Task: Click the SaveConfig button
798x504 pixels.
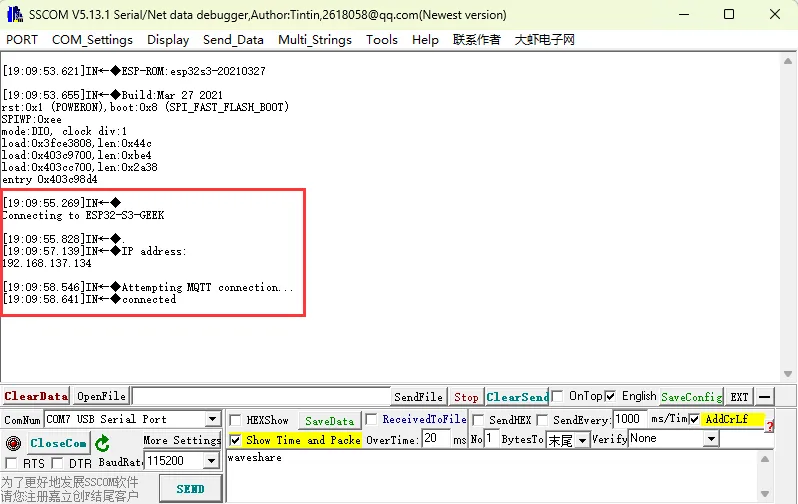Action: (x=690, y=397)
